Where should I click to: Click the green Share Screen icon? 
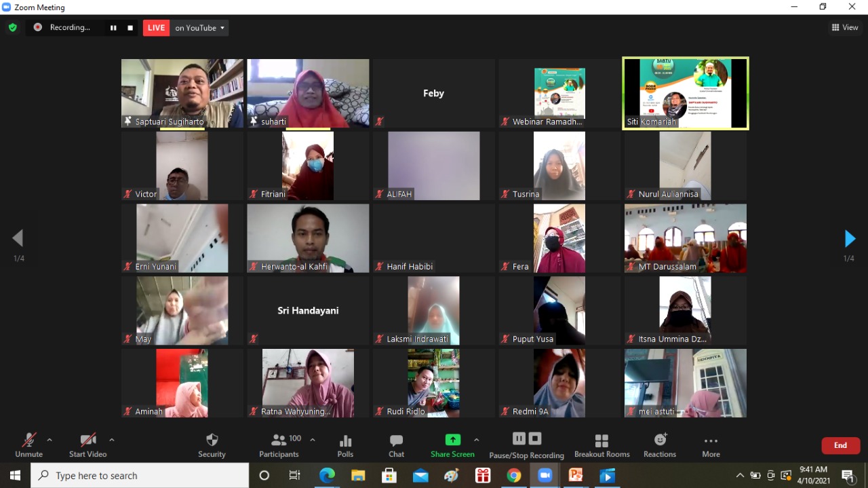[452, 440]
